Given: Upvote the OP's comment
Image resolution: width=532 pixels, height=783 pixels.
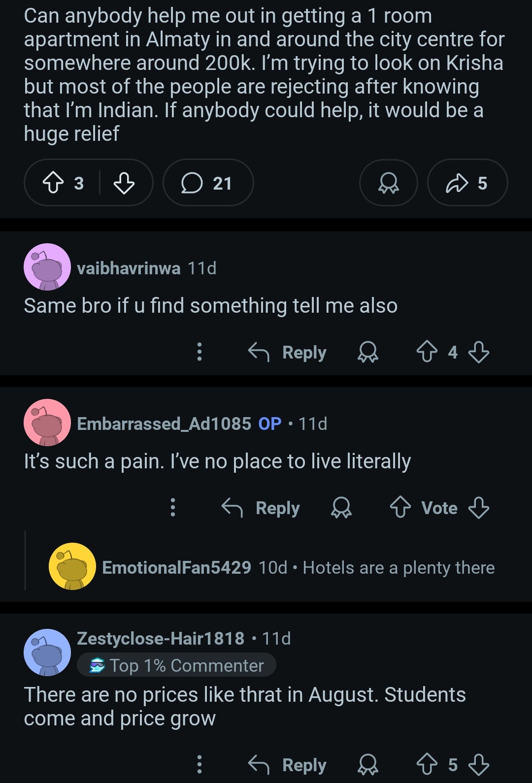Looking at the screenshot, I should pyautogui.click(x=400, y=508).
